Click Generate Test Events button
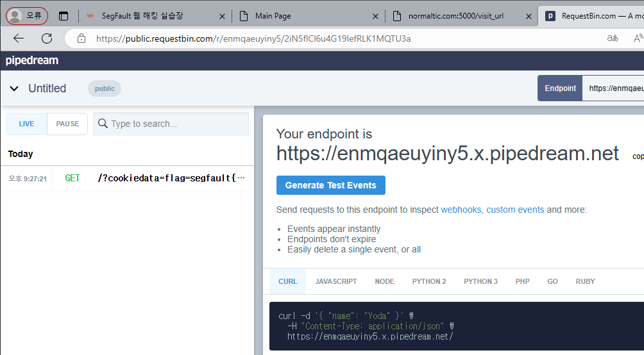Image resolution: width=644 pixels, height=355 pixels. pyautogui.click(x=330, y=185)
